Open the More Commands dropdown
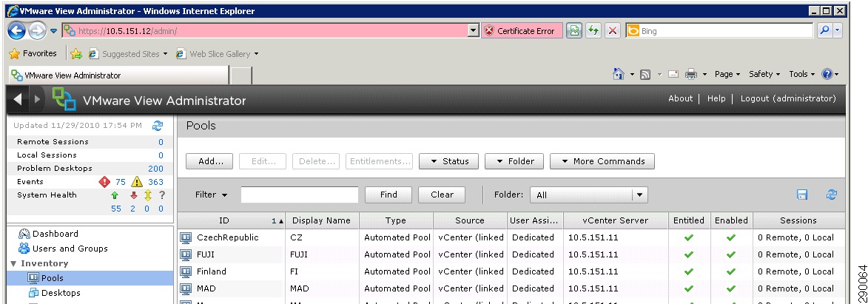 (x=602, y=161)
